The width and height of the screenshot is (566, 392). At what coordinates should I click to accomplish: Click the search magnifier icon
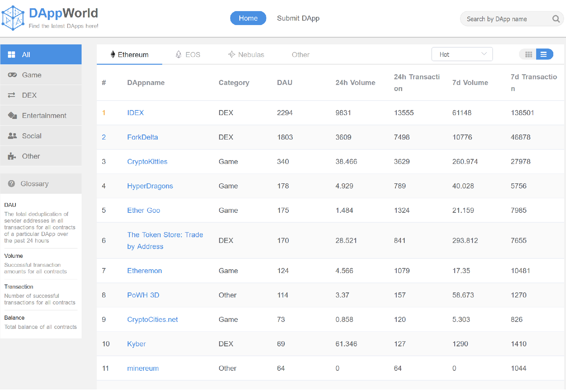click(556, 19)
